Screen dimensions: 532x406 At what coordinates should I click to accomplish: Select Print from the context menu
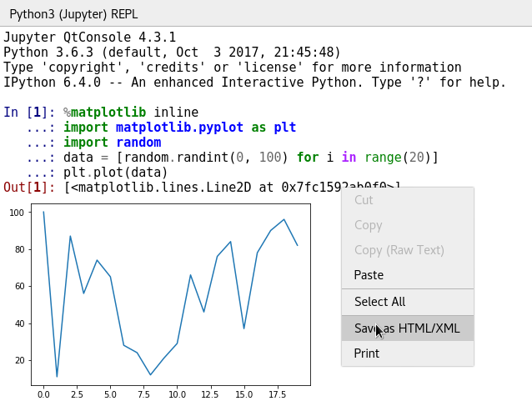click(408, 353)
